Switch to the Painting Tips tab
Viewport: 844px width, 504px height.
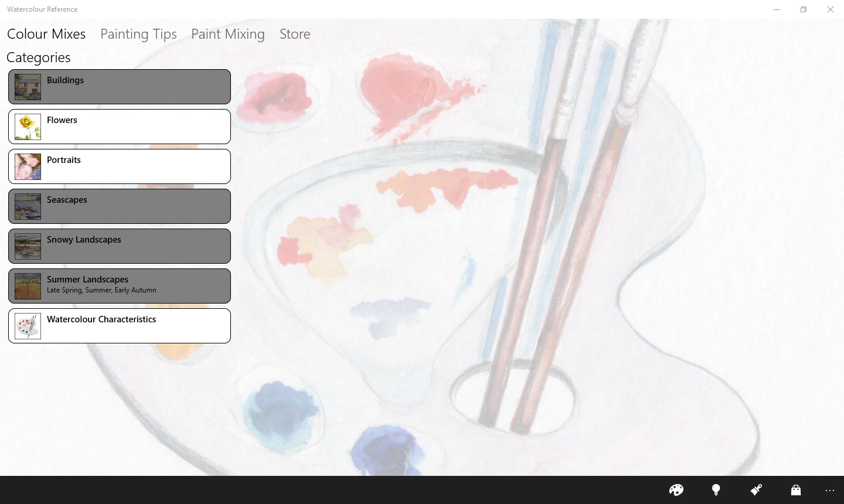pos(138,34)
